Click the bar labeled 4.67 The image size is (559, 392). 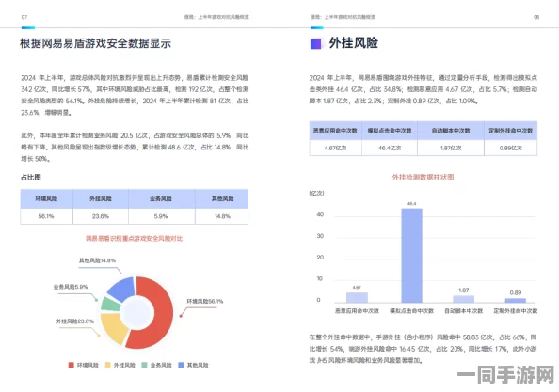[x=357, y=298]
